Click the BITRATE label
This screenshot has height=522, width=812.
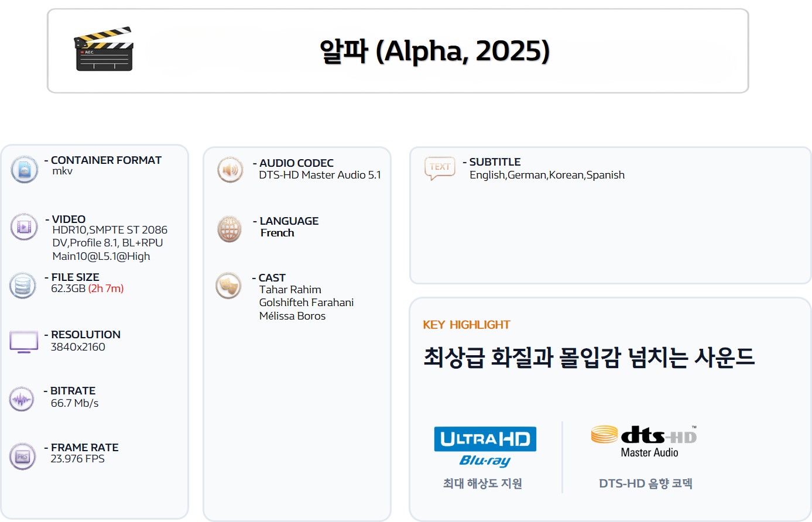(x=73, y=391)
